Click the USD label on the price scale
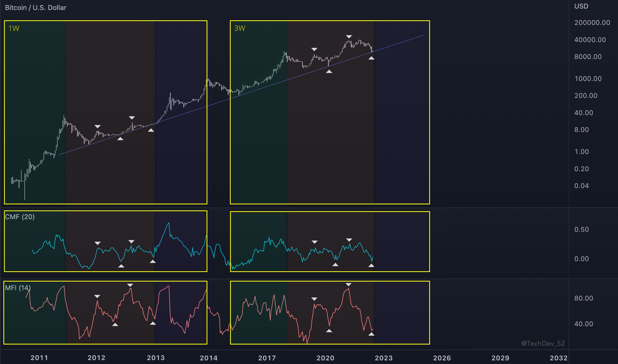Screen dimensions: 618x364 [581, 6]
